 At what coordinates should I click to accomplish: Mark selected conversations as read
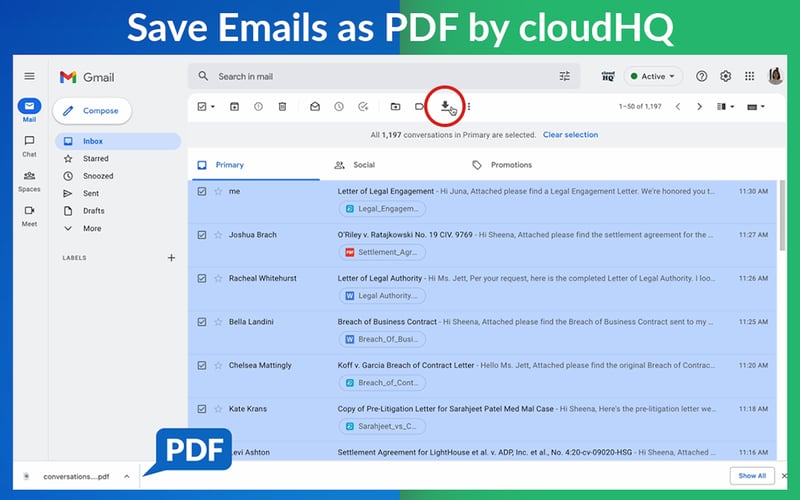coord(315,107)
